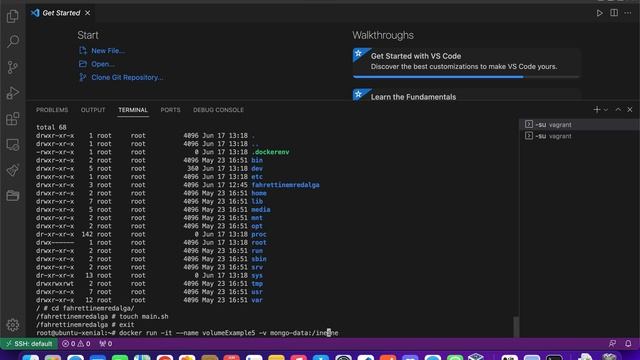The width and height of the screenshot is (640, 360).
Task: Switch to the DEBUG CONSOLE tab
Action: tap(218, 110)
